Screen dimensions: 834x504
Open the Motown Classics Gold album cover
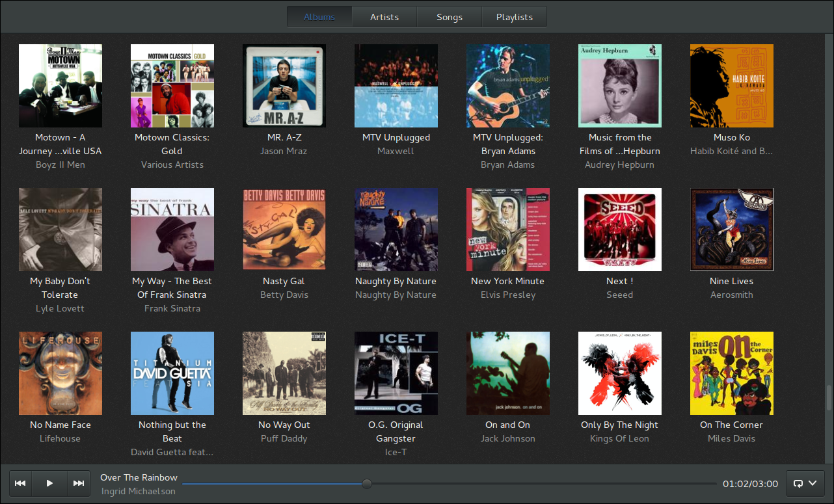(x=172, y=86)
